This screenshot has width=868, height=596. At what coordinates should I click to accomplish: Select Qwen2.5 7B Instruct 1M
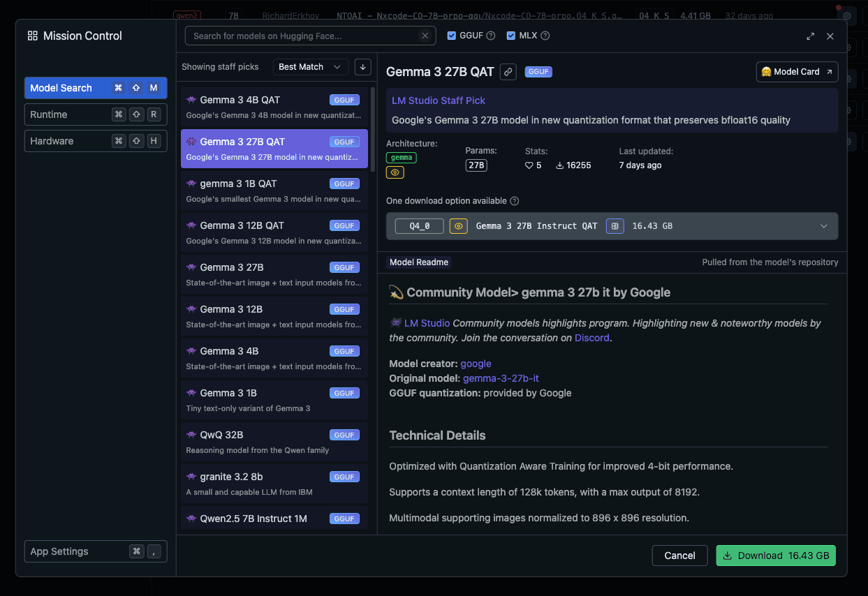click(274, 518)
